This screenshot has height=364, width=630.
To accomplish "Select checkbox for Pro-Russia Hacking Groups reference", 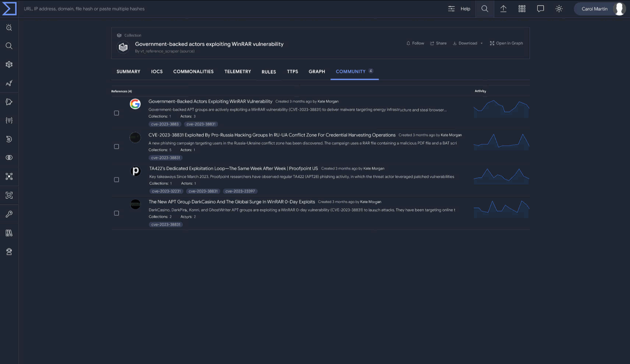I will [x=117, y=146].
